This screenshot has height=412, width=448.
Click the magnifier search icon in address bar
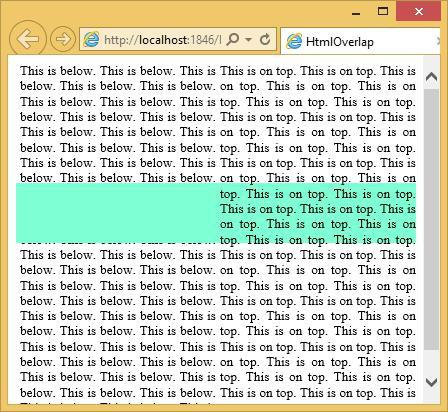click(x=233, y=39)
